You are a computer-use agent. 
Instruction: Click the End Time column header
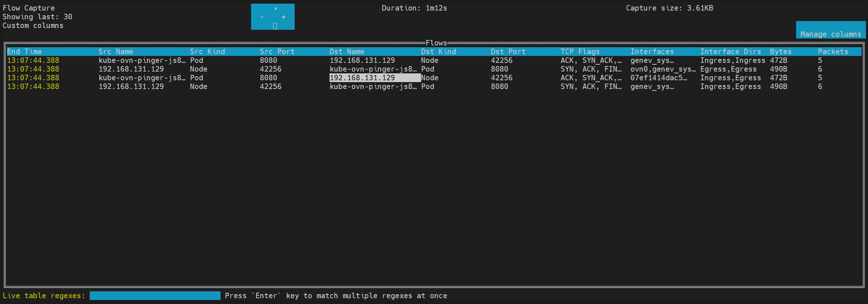24,52
